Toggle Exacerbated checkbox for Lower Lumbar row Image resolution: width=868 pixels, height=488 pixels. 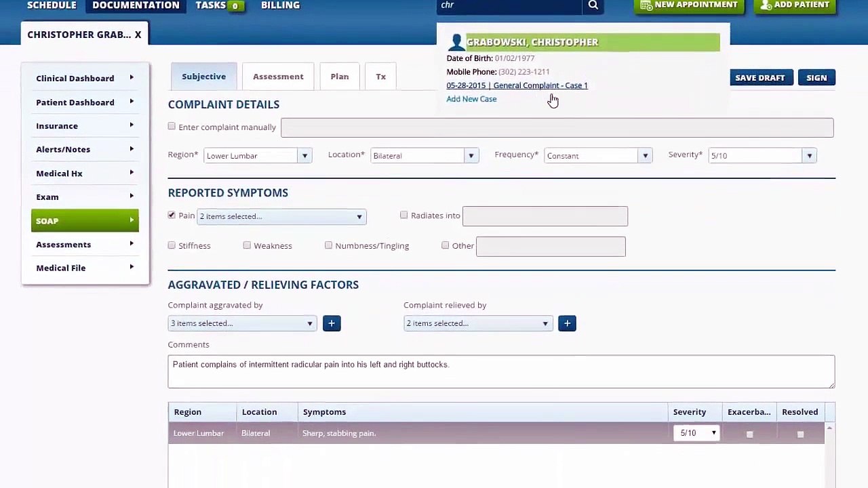click(x=749, y=434)
